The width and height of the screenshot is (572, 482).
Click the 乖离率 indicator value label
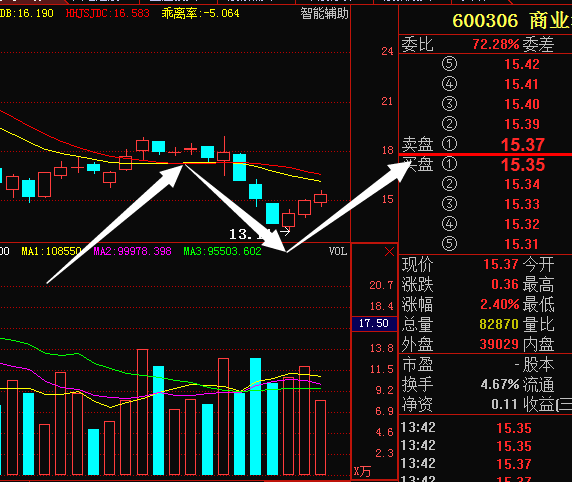(200, 14)
